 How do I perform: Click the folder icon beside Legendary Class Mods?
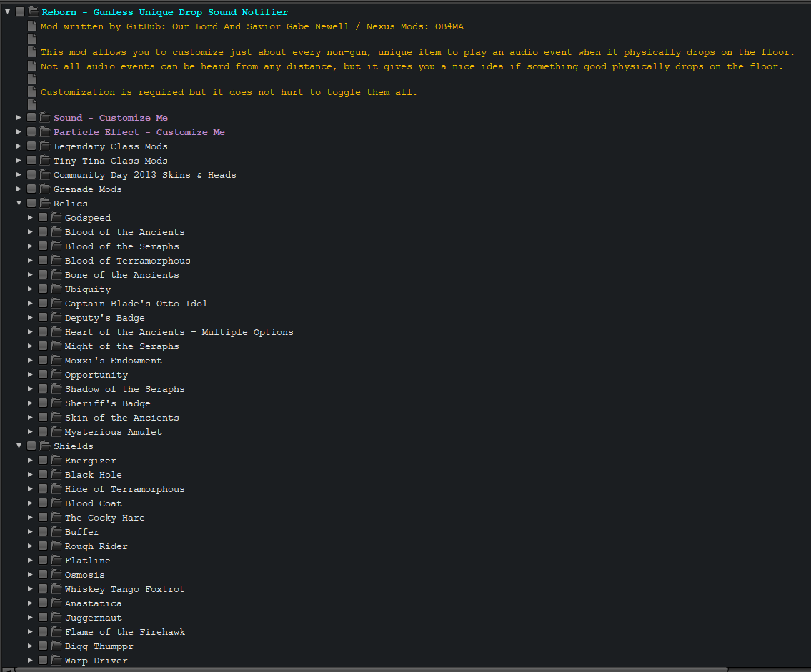click(45, 146)
